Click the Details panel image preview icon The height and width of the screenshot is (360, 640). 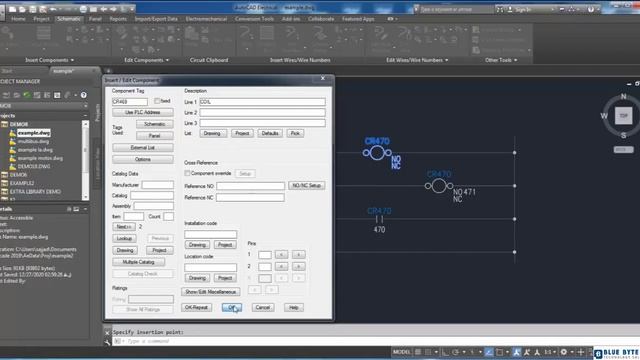click(76, 209)
